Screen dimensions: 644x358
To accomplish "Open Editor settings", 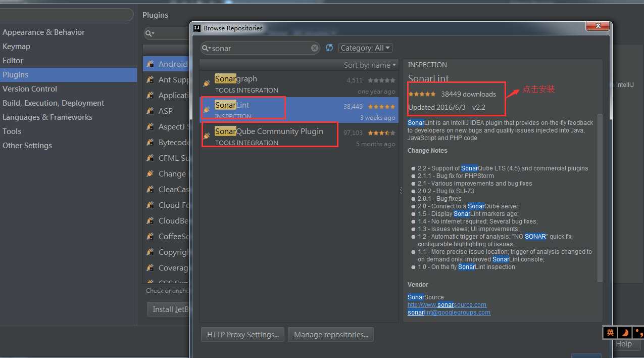I will click(x=13, y=60).
